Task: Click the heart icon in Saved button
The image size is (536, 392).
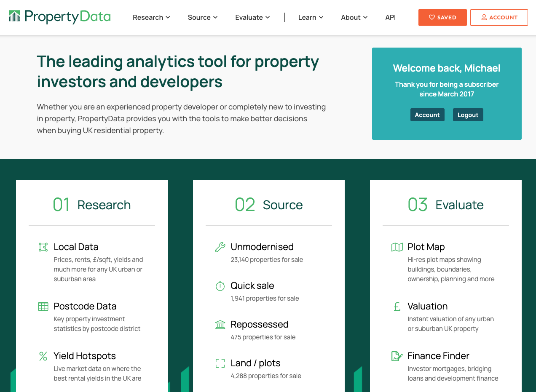Action: [432, 17]
